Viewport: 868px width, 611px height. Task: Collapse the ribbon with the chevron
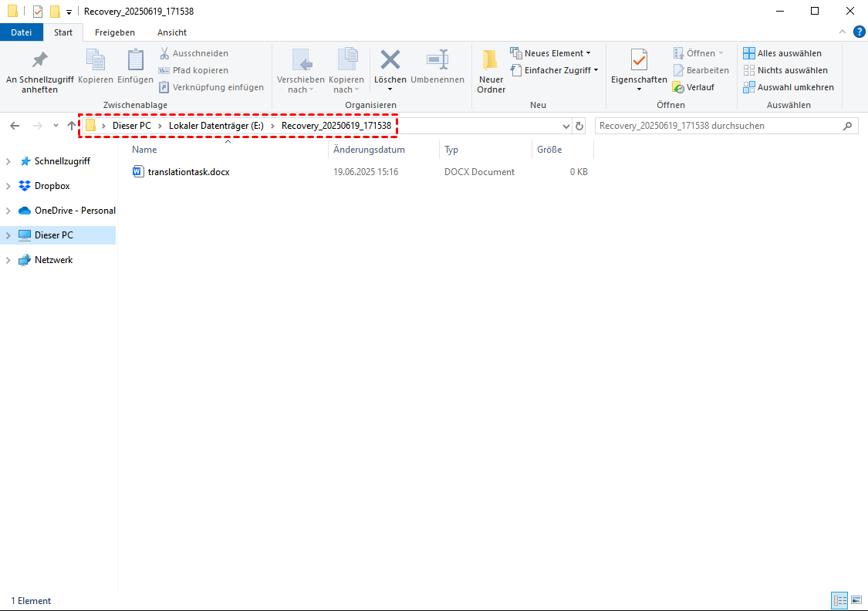pos(843,32)
